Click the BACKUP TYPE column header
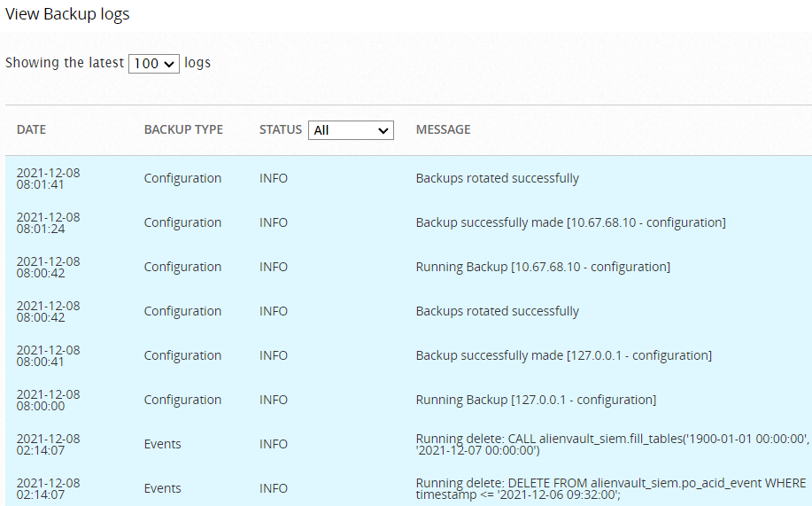Viewport: 812px width, 506px height. [183, 130]
